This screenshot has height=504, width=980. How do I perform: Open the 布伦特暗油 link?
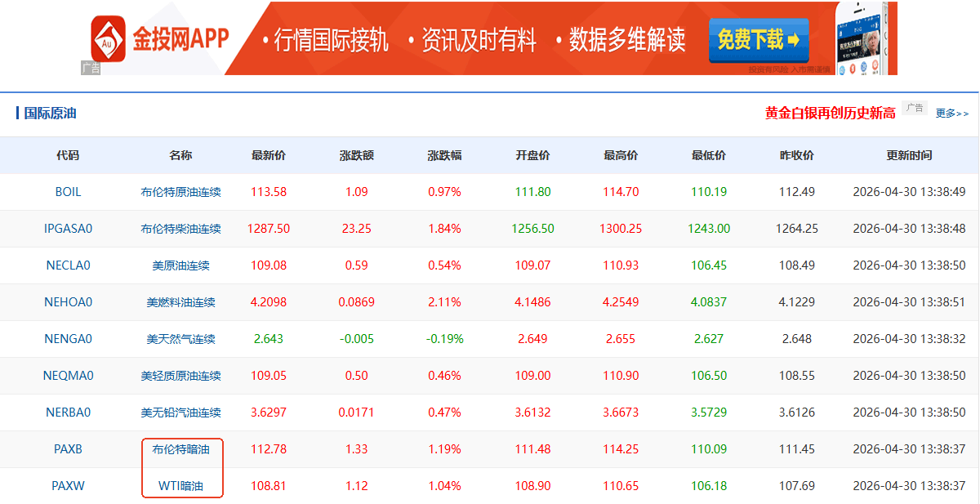180,449
